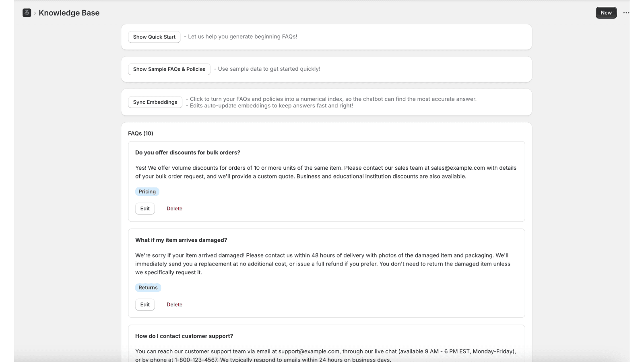Click the robot app icon in the header

pyautogui.click(x=26, y=12)
